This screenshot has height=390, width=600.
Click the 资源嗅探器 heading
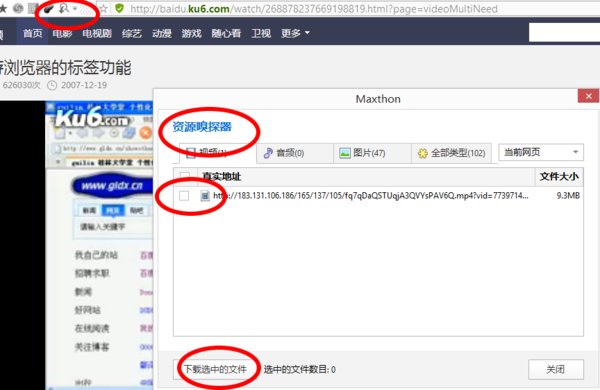(x=202, y=127)
